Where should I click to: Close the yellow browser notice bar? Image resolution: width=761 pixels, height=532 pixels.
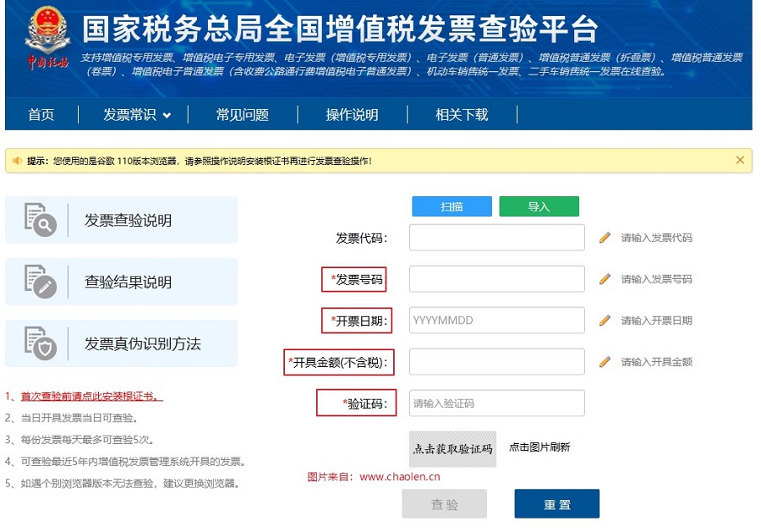tap(740, 160)
